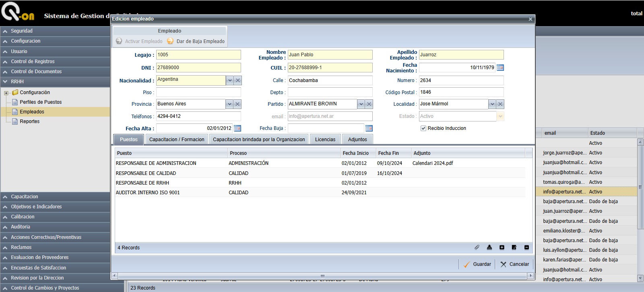Switch to the Licencias tab

tap(325, 140)
